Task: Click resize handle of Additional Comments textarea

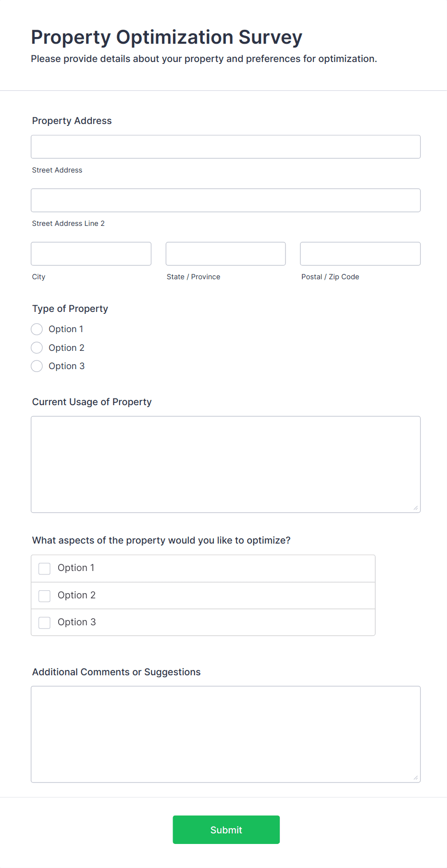Action: pos(416,778)
